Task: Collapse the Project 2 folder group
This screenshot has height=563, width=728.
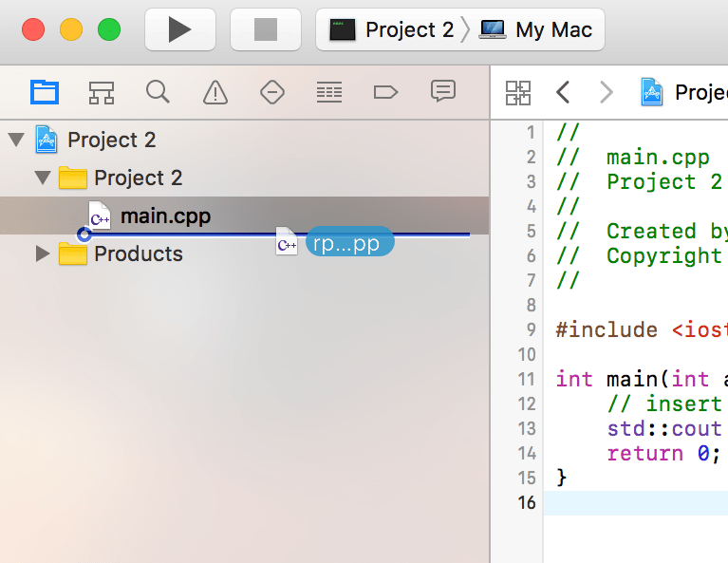Action: (x=42, y=178)
